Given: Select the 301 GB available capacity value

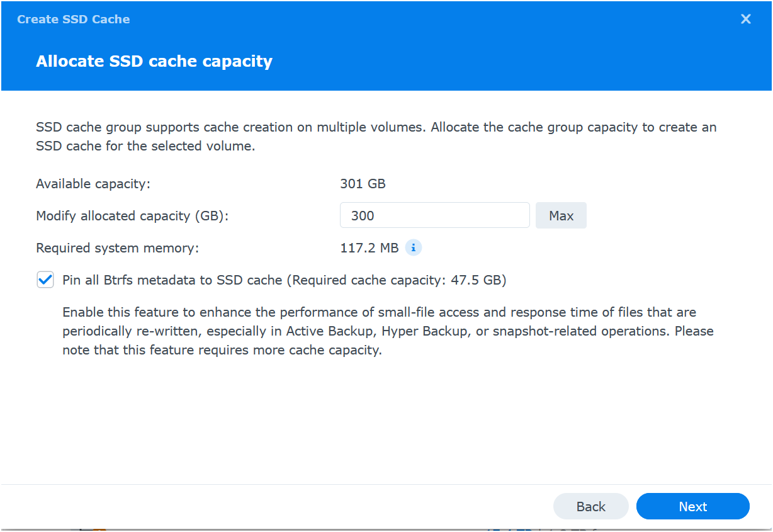Looking at the screenshot, I should click(x=363, y=184).
